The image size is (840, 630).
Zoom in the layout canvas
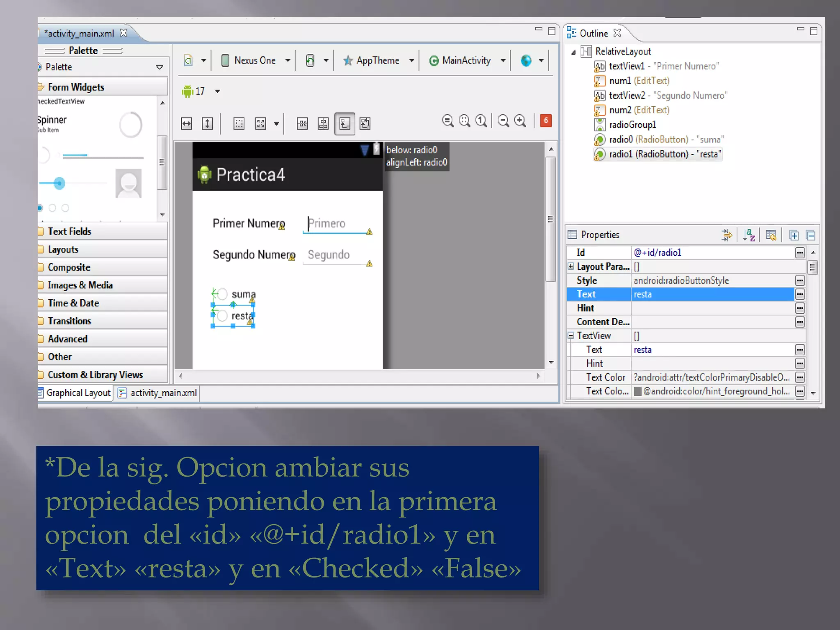point(520,121)
